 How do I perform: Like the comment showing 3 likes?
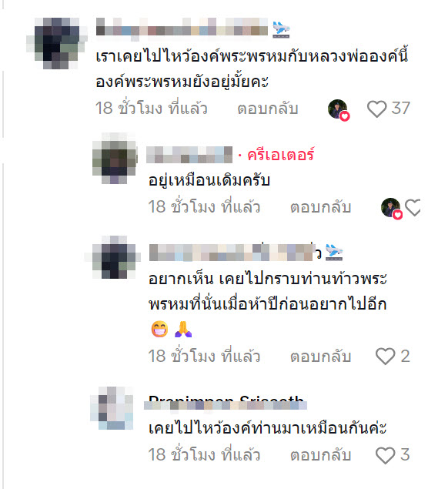tap(386, 455)
